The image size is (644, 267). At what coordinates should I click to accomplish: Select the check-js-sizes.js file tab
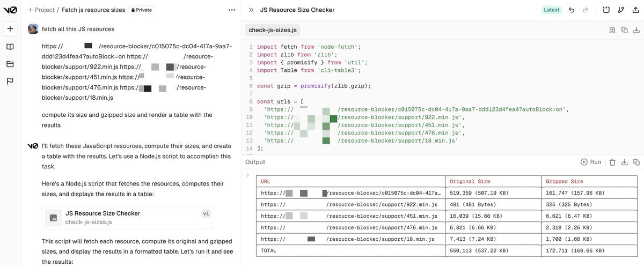[x=273, y=30]
